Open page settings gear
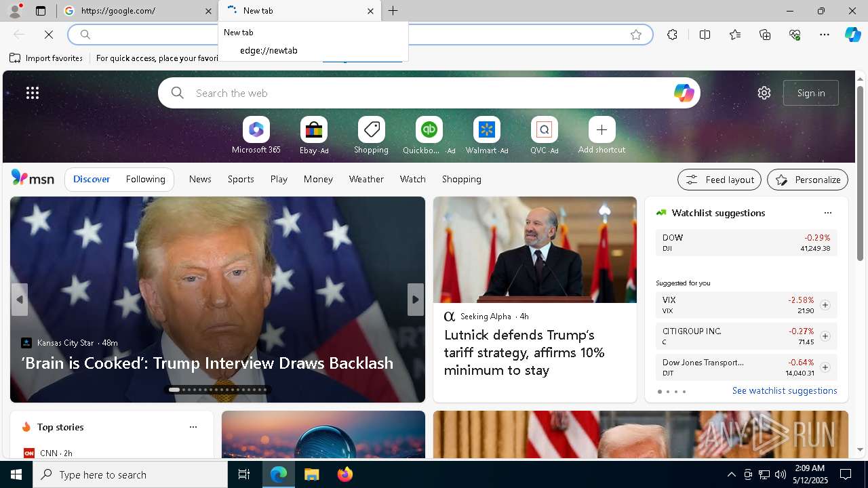 pyautogui.click(x=764, y=93)
